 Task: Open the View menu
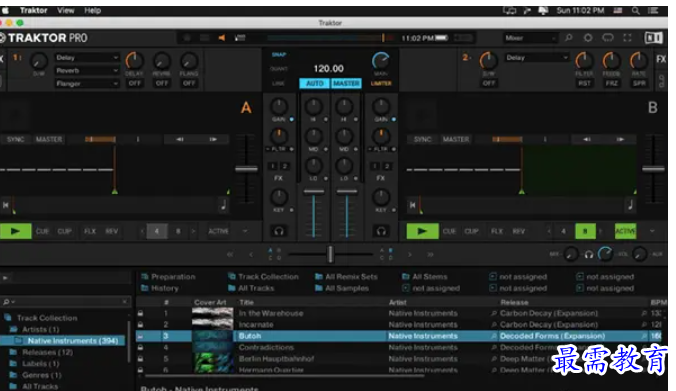pyautogui.click(x=66, y=10)
